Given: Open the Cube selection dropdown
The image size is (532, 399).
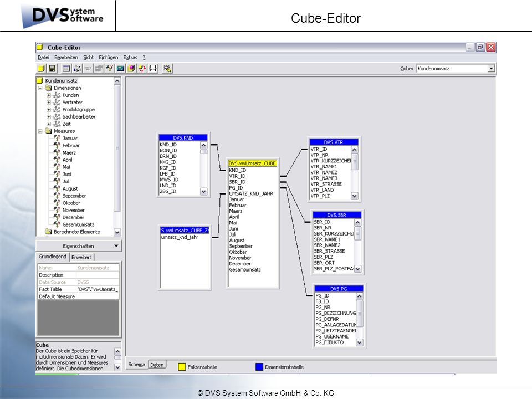Looking at the screenshot, I should click(491, 69).
